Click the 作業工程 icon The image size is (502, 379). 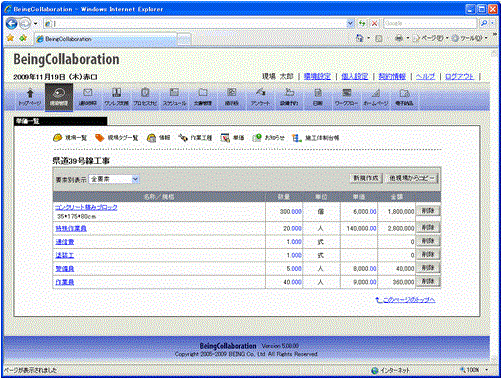coord(183,137)
